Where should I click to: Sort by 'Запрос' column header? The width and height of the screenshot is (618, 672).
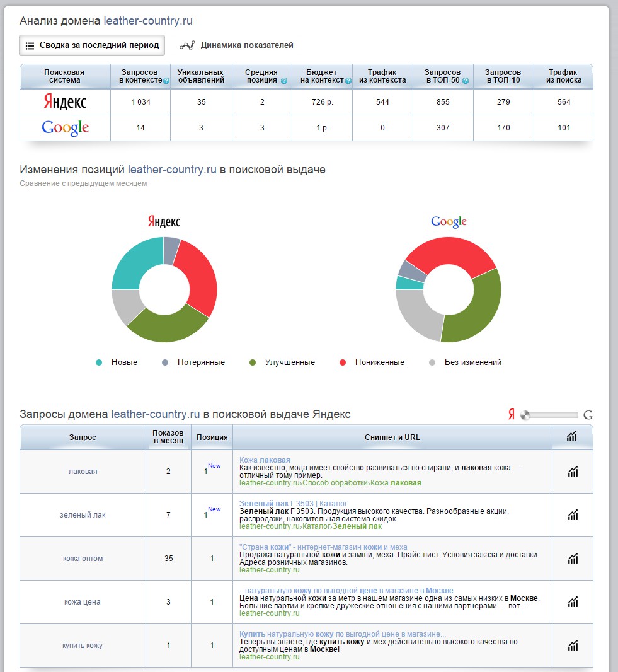pos(83,437)
